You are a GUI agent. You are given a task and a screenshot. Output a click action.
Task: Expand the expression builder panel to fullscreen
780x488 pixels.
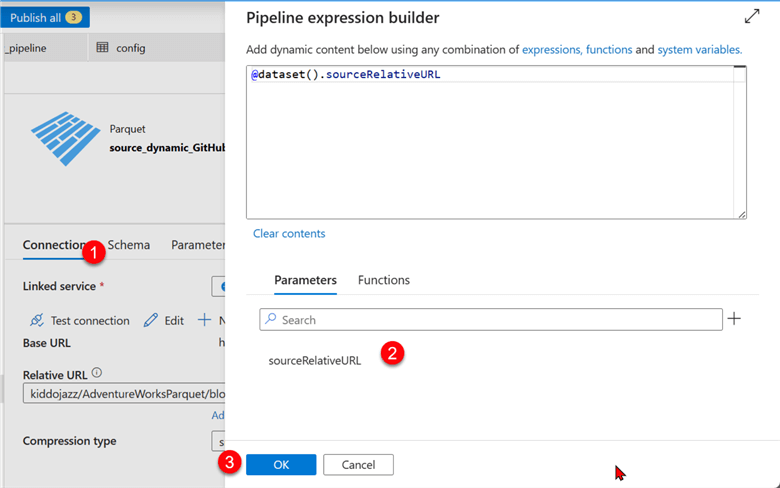coord(752,17)
